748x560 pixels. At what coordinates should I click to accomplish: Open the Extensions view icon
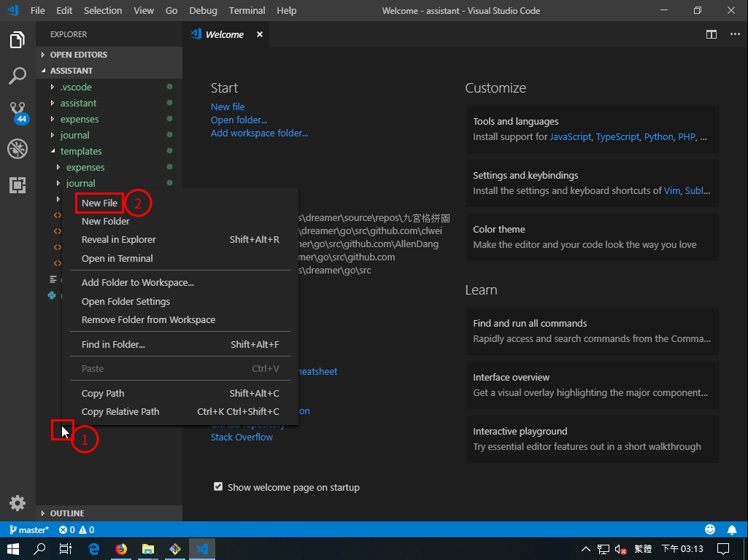point(18,185)
